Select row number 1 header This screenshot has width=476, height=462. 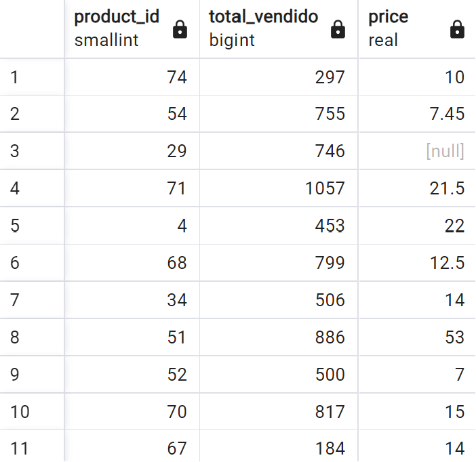tap(32, 77)
